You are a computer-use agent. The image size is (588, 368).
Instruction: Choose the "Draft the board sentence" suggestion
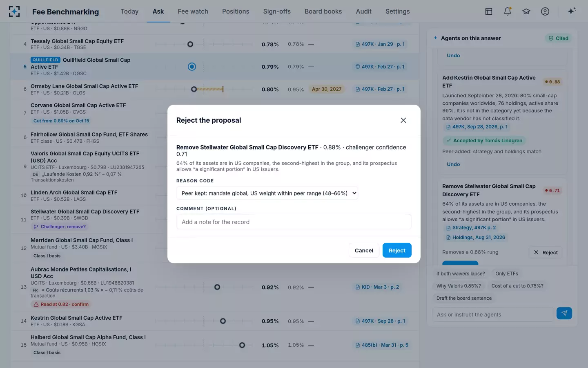click(464, 298)
